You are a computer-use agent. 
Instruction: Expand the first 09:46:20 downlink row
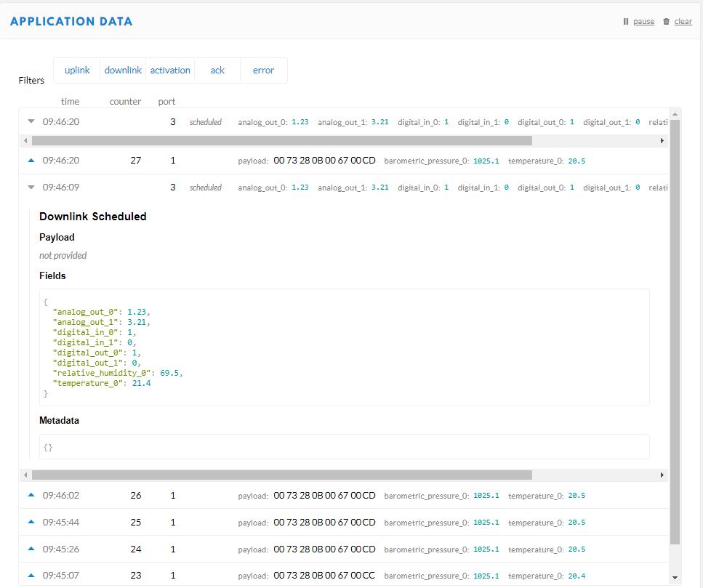(x=31, y=122)
